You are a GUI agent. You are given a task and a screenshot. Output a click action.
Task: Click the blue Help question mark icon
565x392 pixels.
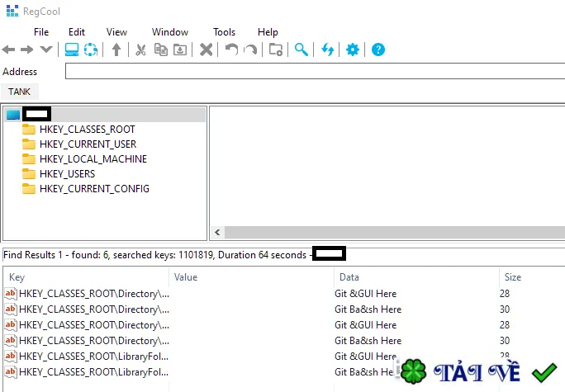(378, 50)
